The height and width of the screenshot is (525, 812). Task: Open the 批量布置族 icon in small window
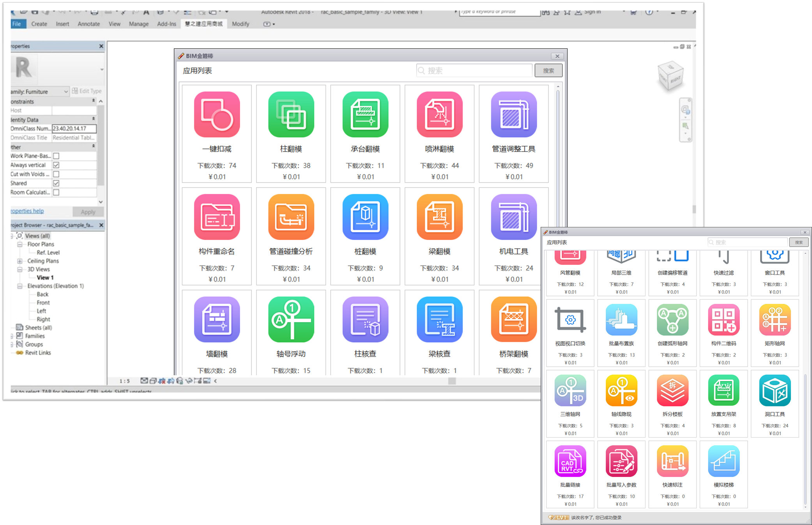click(621, 320)
